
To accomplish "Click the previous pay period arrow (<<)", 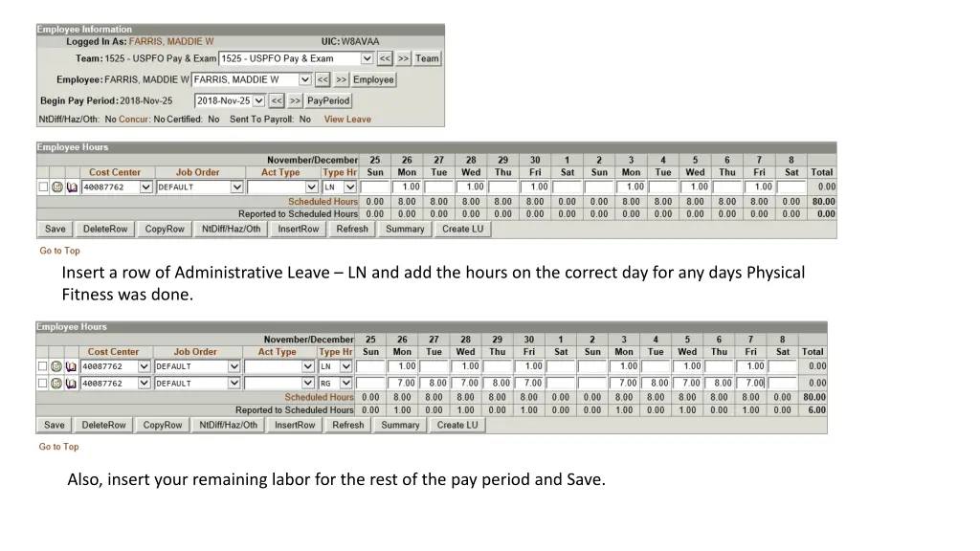I will (x=278, y=100).
